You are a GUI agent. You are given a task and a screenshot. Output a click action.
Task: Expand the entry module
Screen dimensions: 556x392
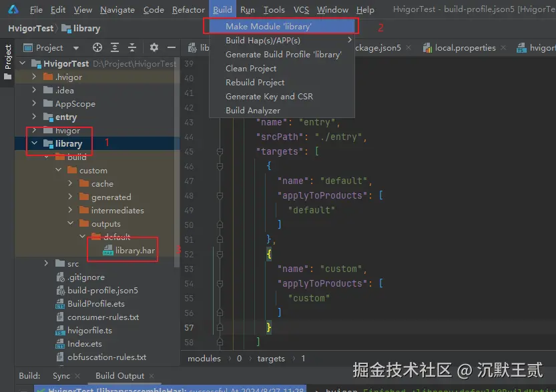point(34,117)
